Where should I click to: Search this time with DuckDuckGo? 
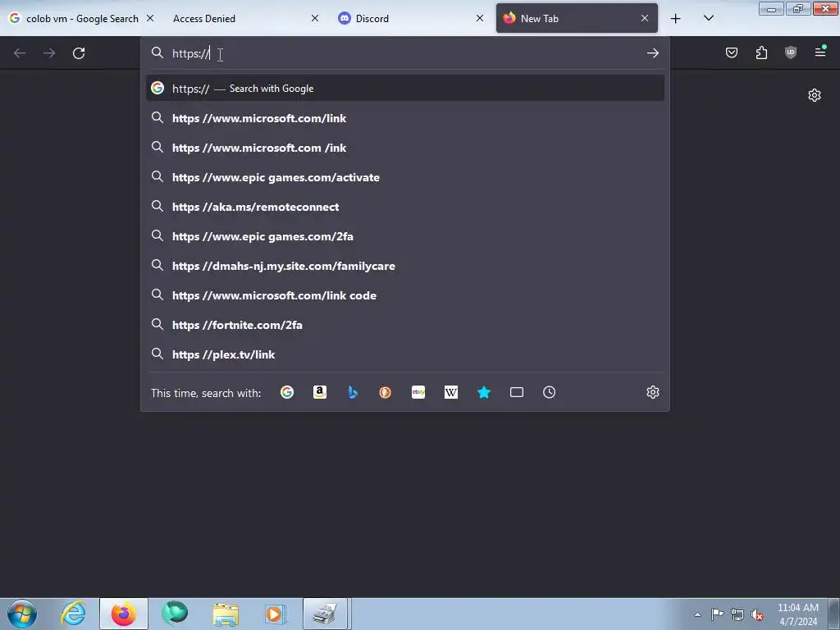tap(386, 392)
